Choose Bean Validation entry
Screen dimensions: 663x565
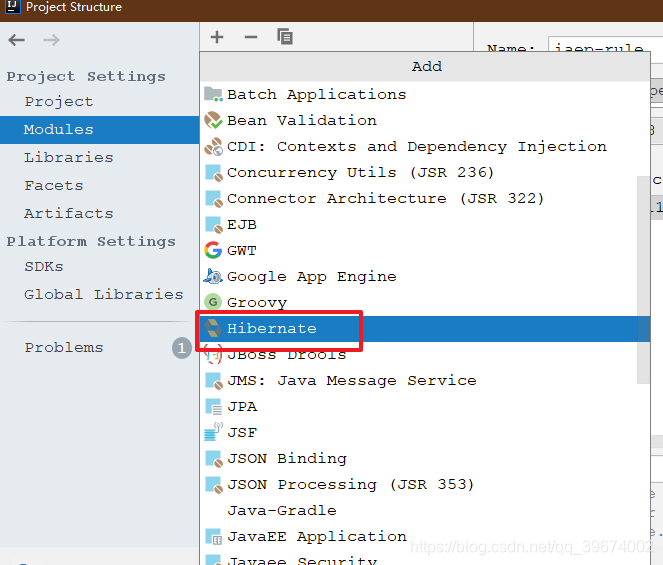coord(425,121)
